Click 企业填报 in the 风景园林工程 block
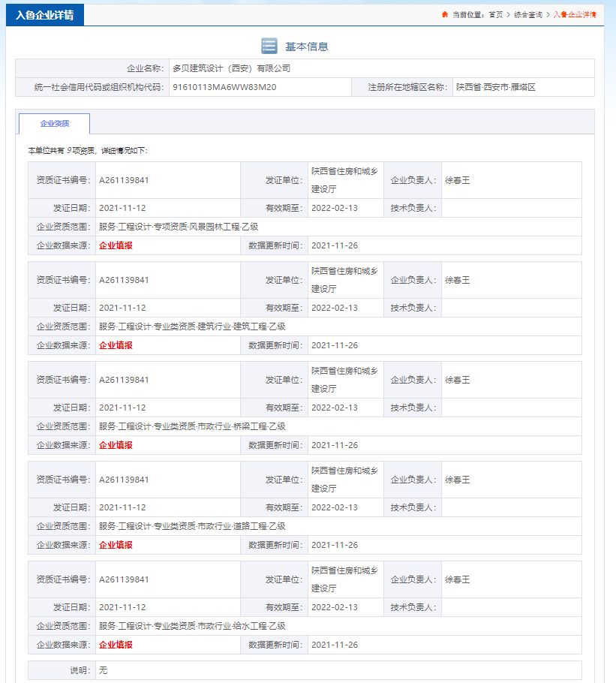616x683 pixels. click(116, 245)
